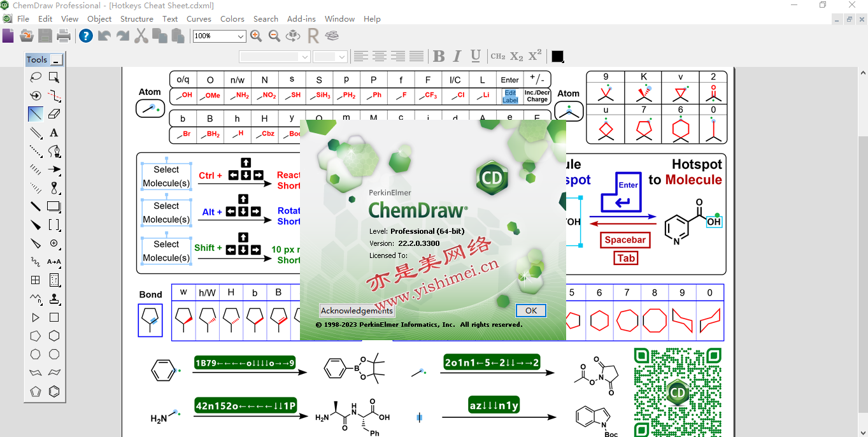Zoom in with the magnifier plus icon
Image resolution: width=868 pixels, height=437 pixels.
coord(256,36)
